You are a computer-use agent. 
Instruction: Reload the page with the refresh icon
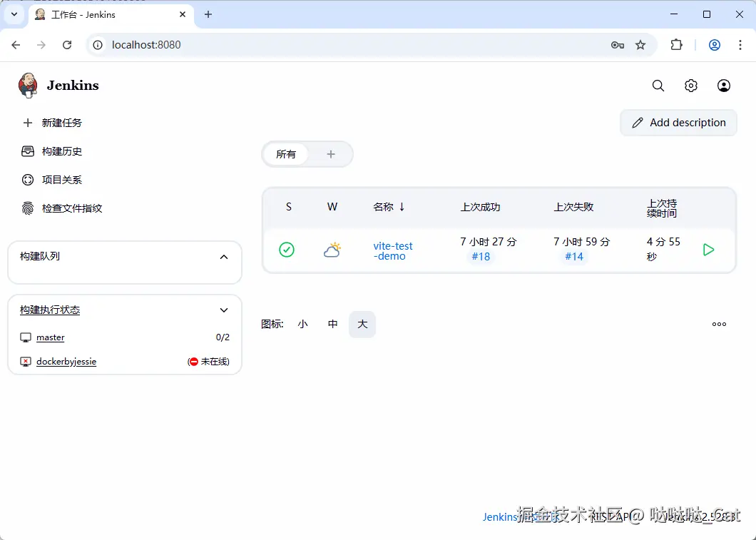coord(67,45)
